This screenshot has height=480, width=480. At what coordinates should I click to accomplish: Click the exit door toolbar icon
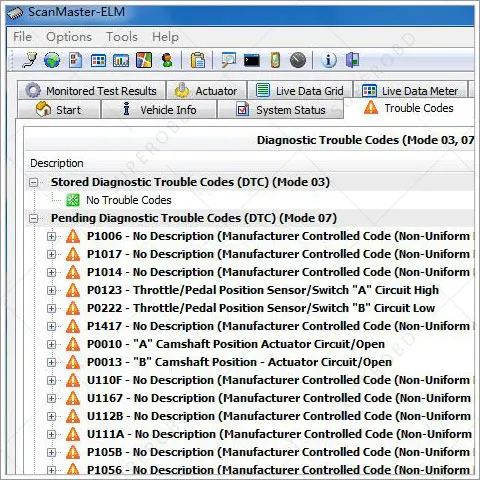(x=352, y=60)
